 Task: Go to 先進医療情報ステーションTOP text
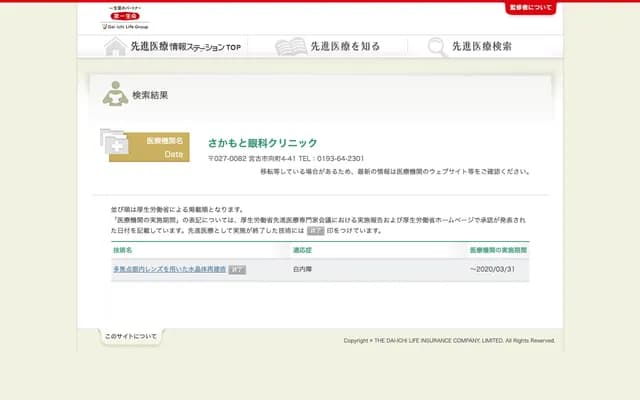(x=185, y=47)
